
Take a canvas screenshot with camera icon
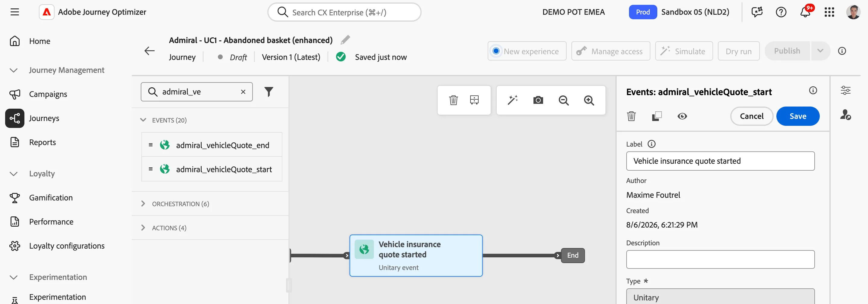point(538,100)
